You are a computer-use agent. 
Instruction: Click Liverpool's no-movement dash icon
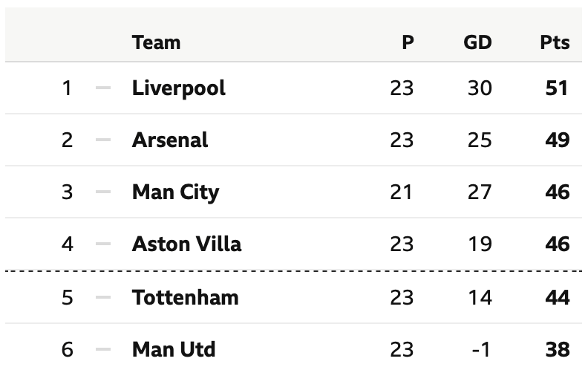pyautogui.click(x=103, y=88)
